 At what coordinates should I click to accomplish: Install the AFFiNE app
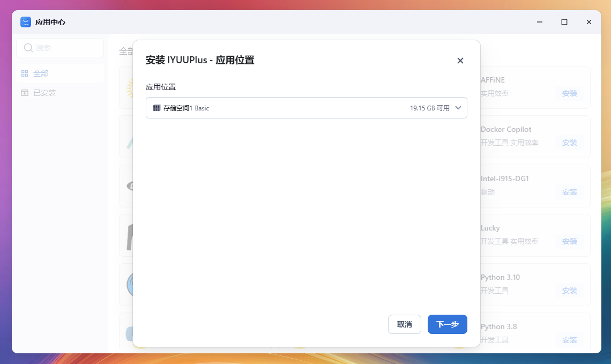[x=569, y=93]
